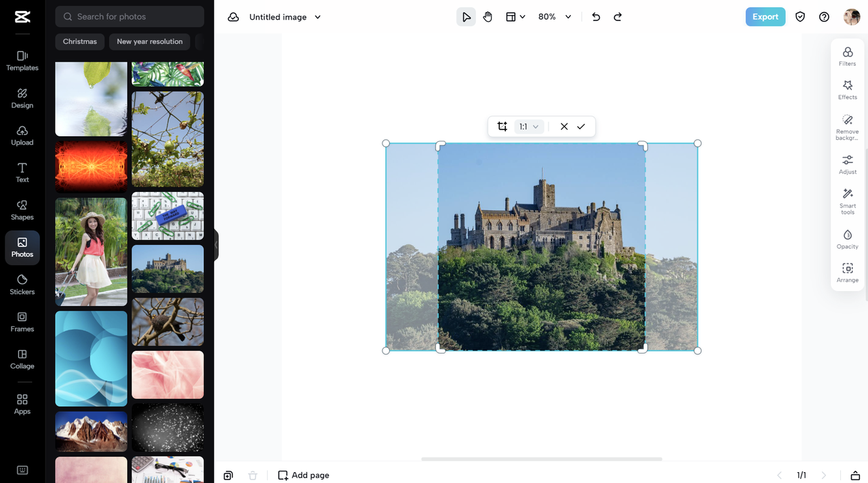This screenshot has height=483, width=868.
Task: Open the Remove background tool
Action: (x=848, y=127)
